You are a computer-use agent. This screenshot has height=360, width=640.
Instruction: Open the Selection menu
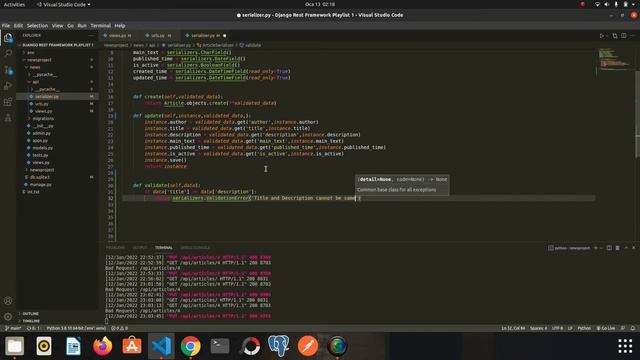point(37,26)
